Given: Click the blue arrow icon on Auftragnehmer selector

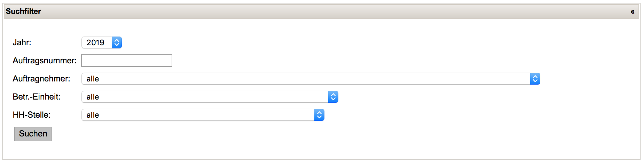Looking at the screenshot, I should (x=535, y=79).
